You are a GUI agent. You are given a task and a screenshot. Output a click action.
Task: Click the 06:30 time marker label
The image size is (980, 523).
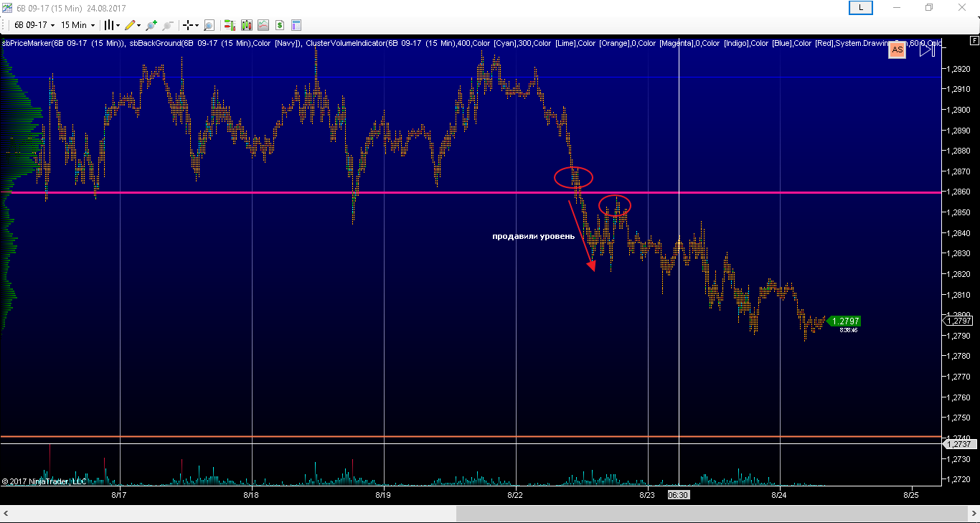coord(679,495)
